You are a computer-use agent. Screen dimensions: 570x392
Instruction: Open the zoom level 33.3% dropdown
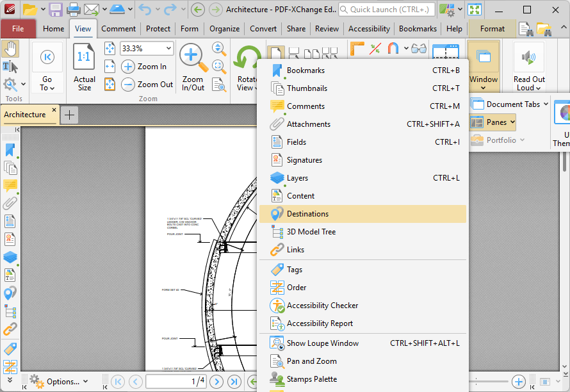click(x=168, y=48)
